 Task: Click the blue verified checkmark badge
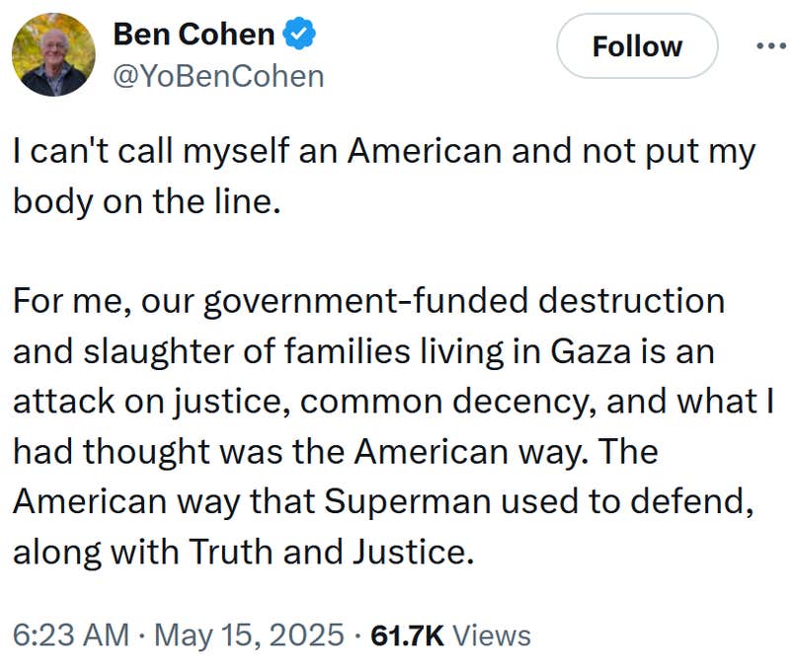[299, 34]
